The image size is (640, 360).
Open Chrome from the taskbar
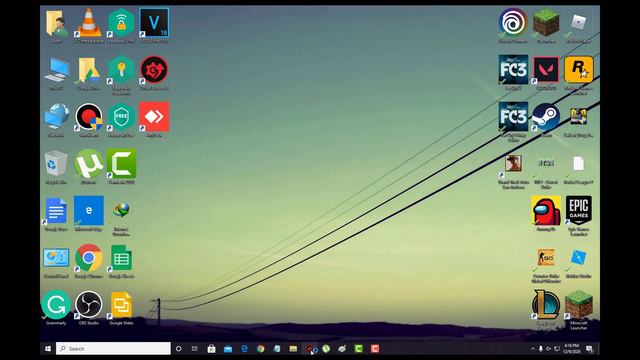pos(260,349)
